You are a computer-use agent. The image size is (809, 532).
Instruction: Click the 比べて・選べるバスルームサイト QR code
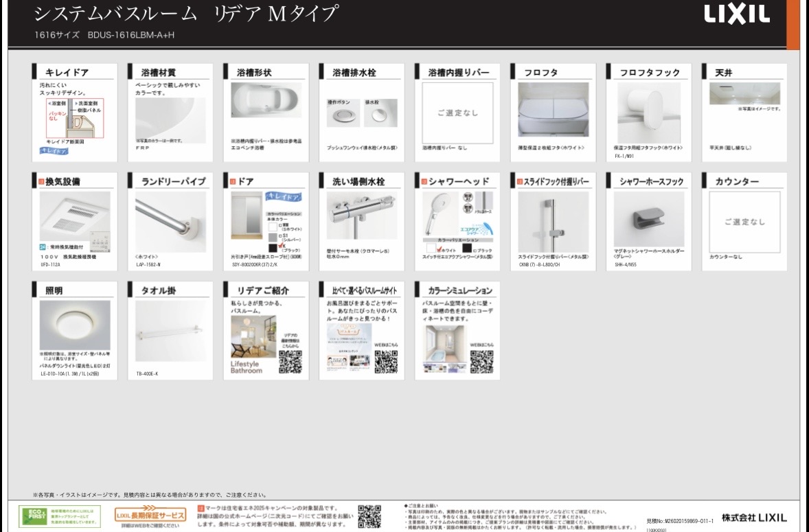(385, 360)
